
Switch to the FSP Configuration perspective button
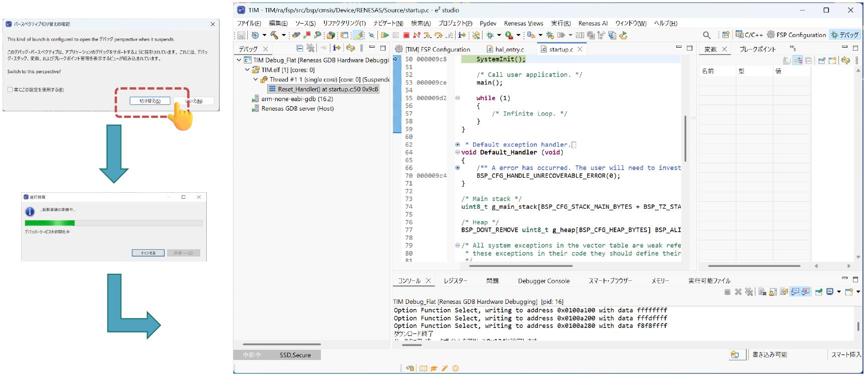796,35
